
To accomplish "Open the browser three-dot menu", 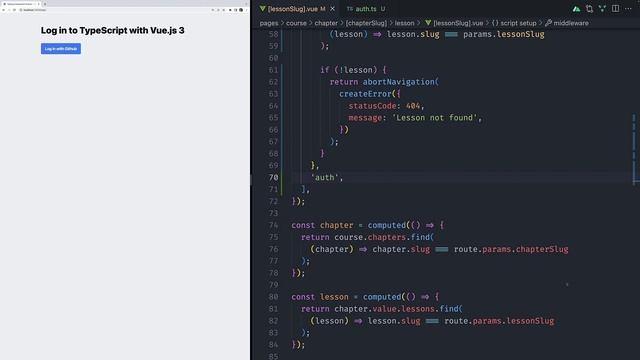I will pos(246,10).
